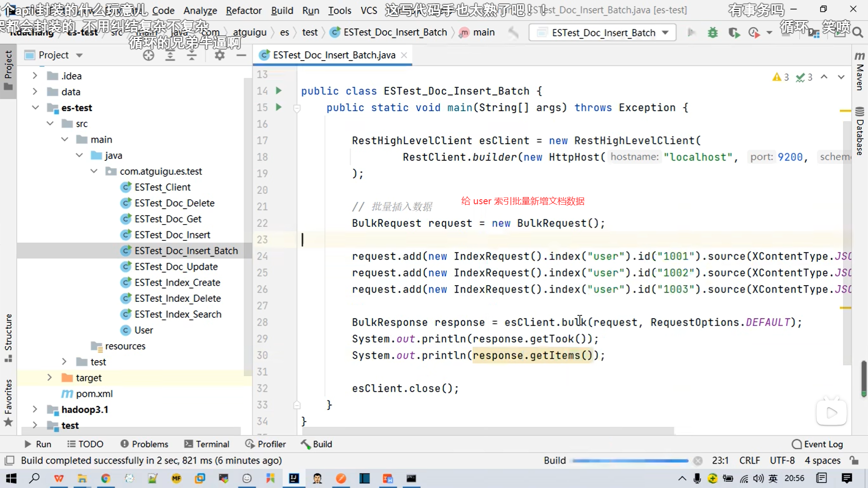Viewport: 868px width, 488px height.
Task: Click the UTF-8 encoding indicator
Action: pos(782,460)
